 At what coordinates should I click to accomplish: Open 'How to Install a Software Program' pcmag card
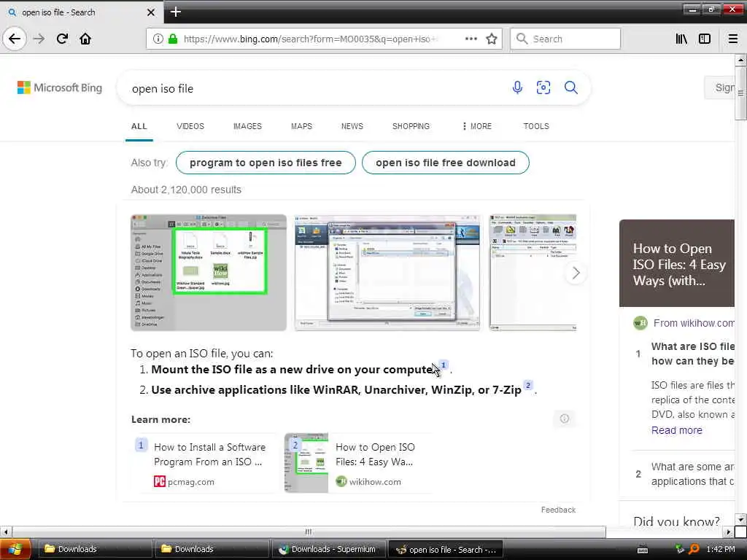pyautogui.click(x=205, y=463)
